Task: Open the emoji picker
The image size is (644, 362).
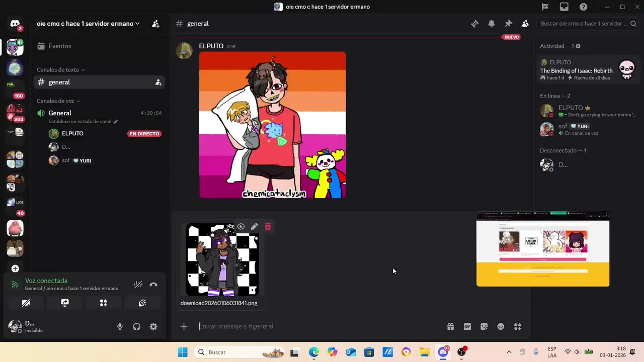Action: [x=501, y=327]
